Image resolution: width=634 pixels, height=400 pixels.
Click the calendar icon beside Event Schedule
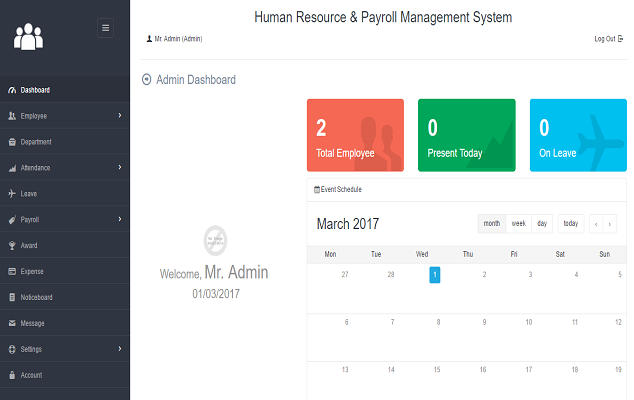(x=317, y=189)
